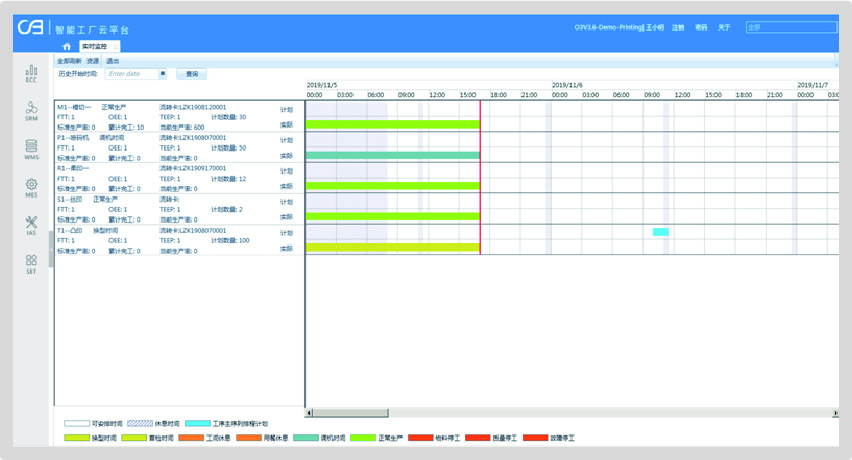
Task: Click the 注销 logout link
Action: 678,28
